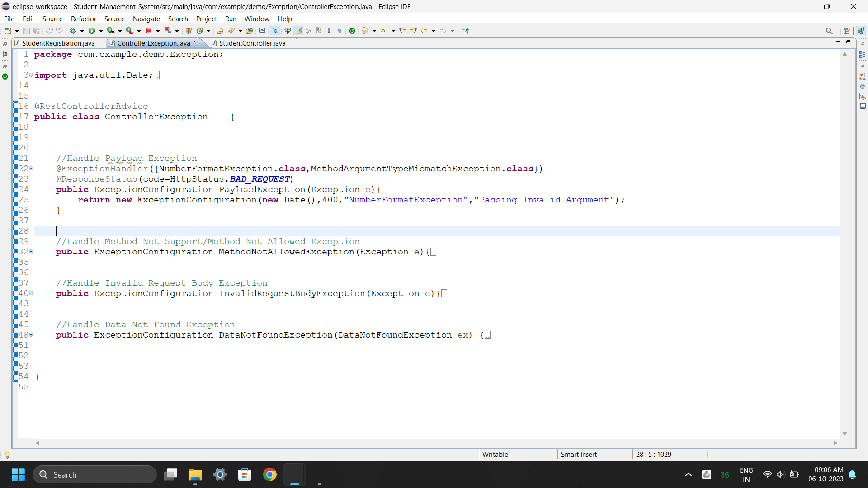Click vertical scrollbar down arrow in editor
This screenshot has height=488, width=868.
coord(844,433)
